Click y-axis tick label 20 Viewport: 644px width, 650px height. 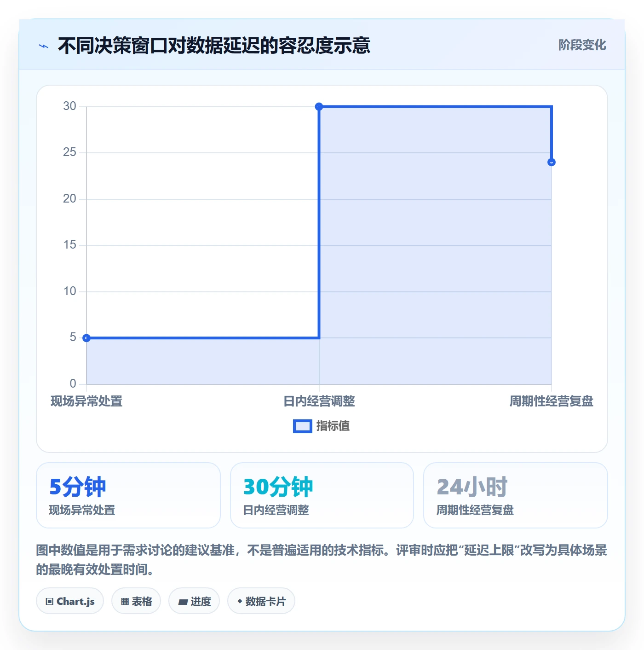pos(69,199)
